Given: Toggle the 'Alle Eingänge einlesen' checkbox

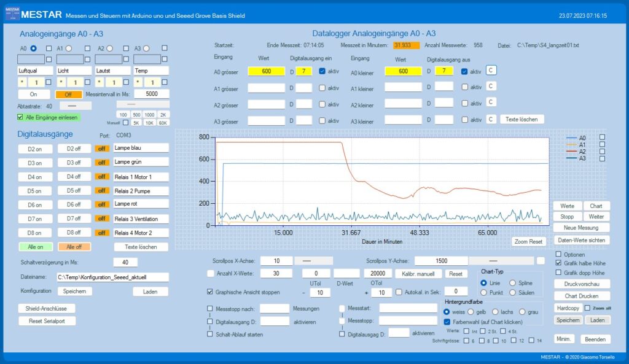Looking at the screenshot, I should (x=21, y=117).
